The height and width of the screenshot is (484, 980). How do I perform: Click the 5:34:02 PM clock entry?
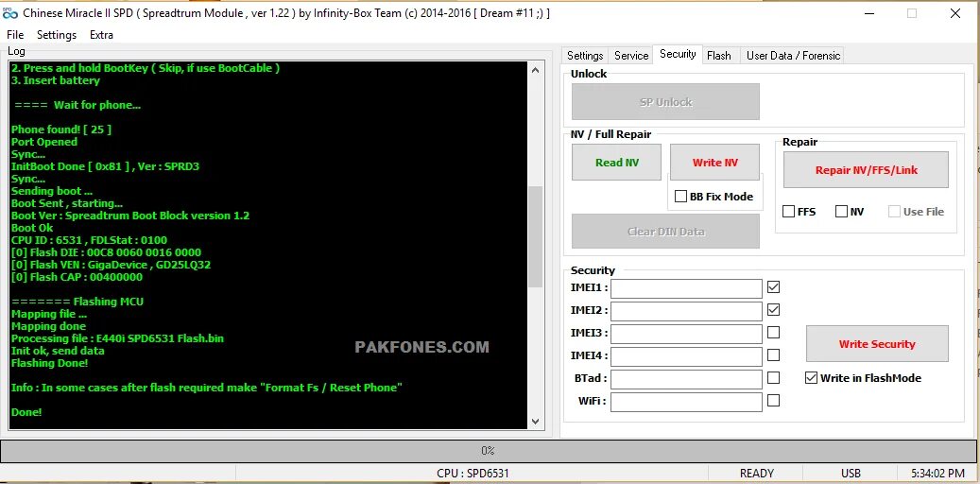pyautogui.click(x=937, y=474)
